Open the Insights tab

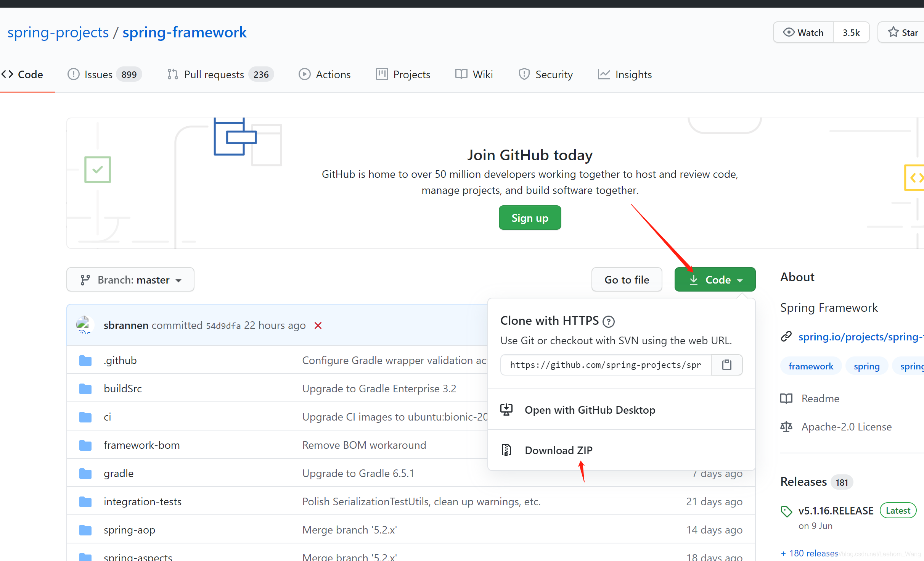(625, 74)
